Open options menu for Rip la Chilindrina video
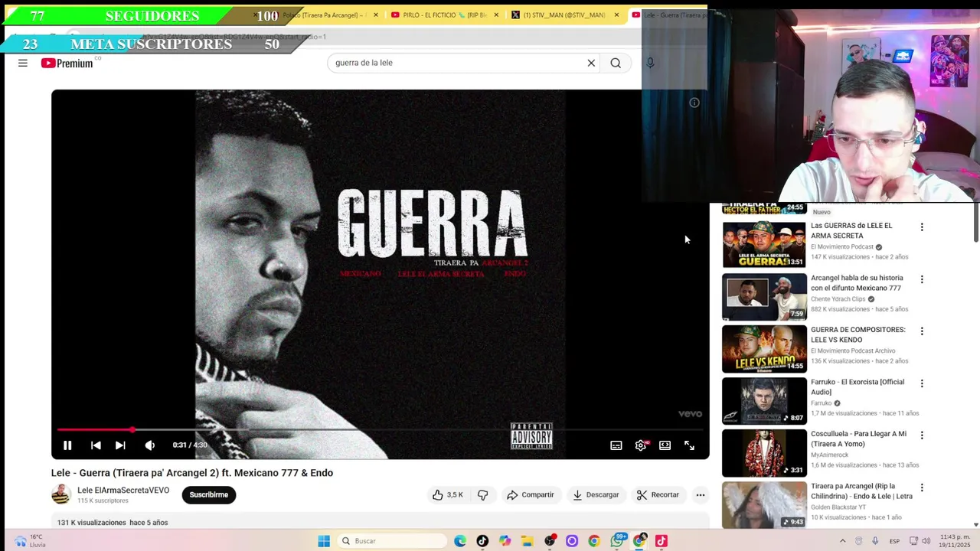This screenshot has width=980, height=551. pyautogui.click(x=922, y=487)
